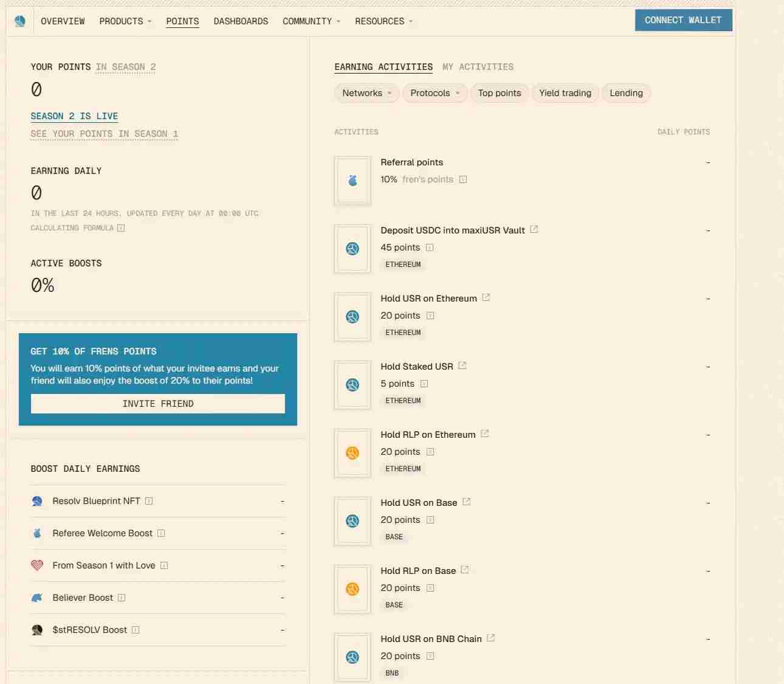This screenshot has width=784, height=684.
Task: Click the heart icon for Season 1 with Love
Action: tap(37, 565)
